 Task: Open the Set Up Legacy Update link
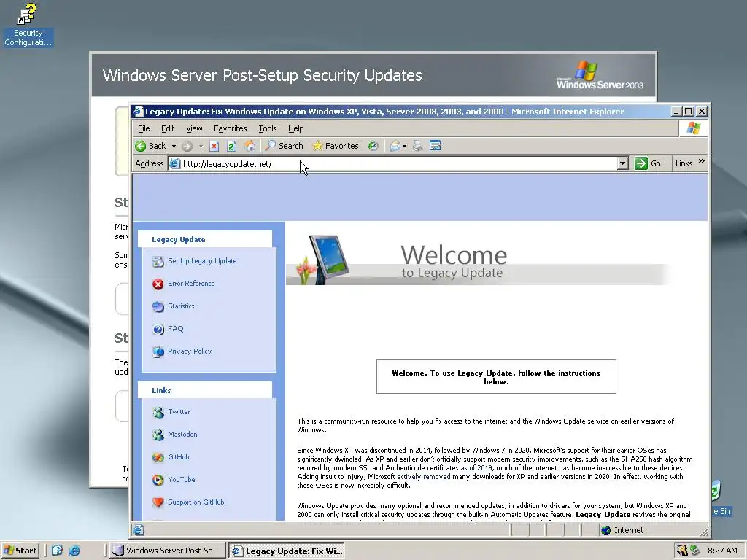202,261
